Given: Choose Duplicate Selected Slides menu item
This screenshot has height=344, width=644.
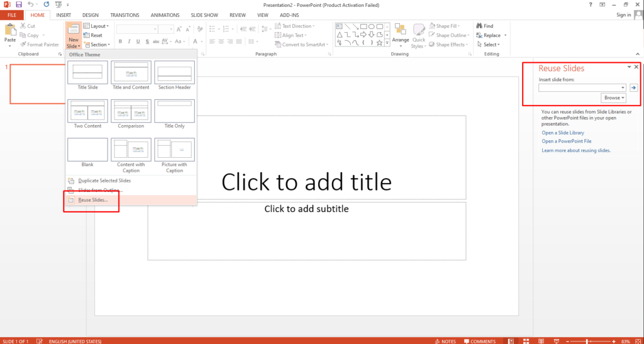Looking at the screenshot, I should click(131, 180).
